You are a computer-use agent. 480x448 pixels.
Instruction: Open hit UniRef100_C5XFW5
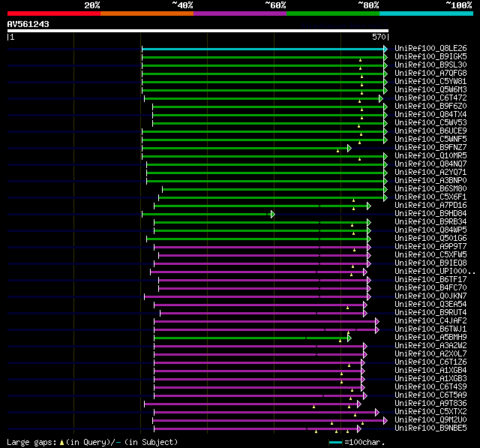(x=430, y=255)
